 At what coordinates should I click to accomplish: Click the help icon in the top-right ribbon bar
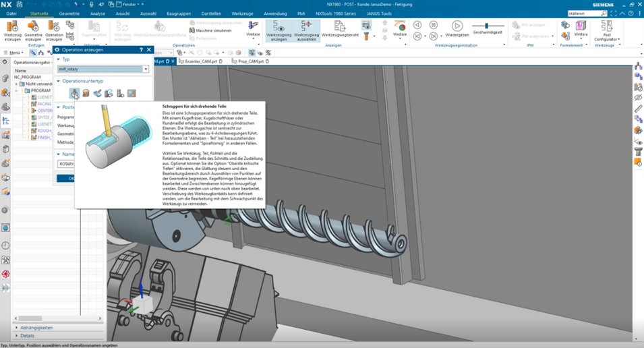click(631, 13)
